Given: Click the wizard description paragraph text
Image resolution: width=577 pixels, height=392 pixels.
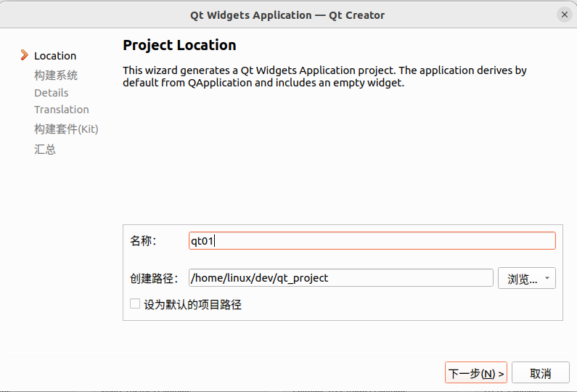Looking at the screenshot, I should (324, 76).
